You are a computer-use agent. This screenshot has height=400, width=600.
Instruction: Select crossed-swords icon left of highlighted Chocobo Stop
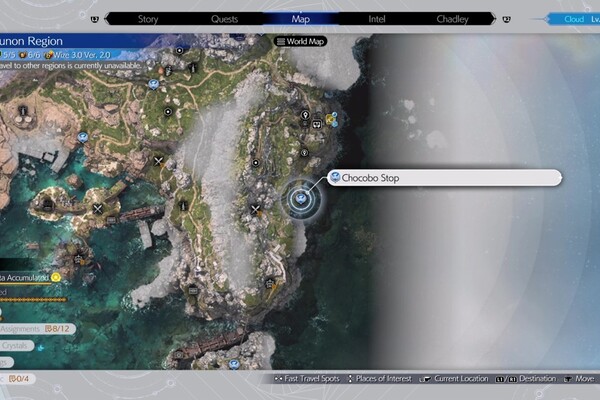[255, 209]
